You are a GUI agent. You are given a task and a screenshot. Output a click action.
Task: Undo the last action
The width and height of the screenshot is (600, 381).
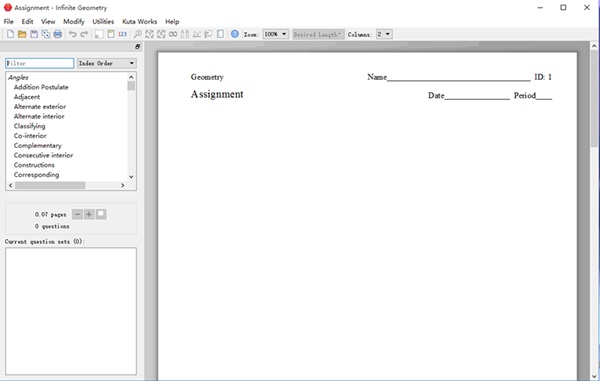[x=72, y=34]
